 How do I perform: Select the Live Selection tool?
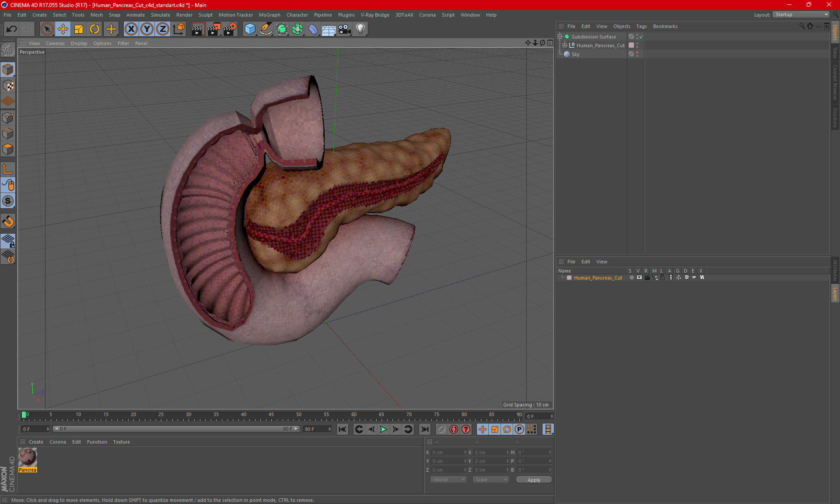[47, 29]
